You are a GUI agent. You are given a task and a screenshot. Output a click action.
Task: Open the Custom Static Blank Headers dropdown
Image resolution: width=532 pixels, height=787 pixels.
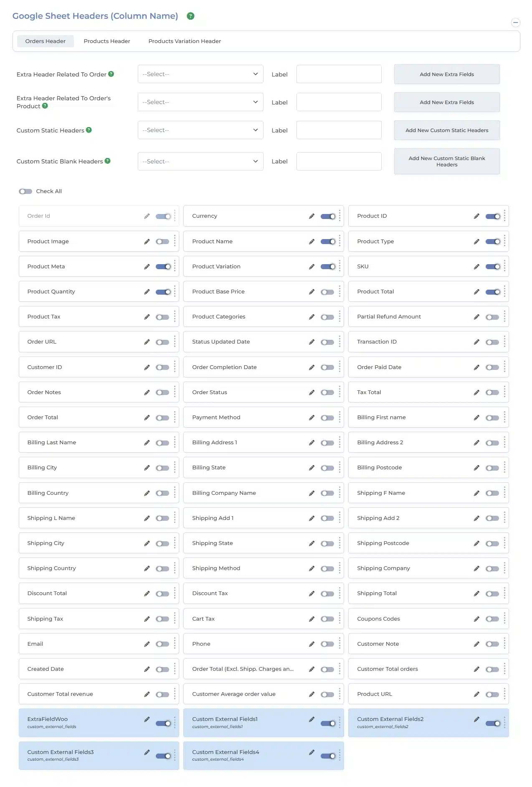coord(200,161)
